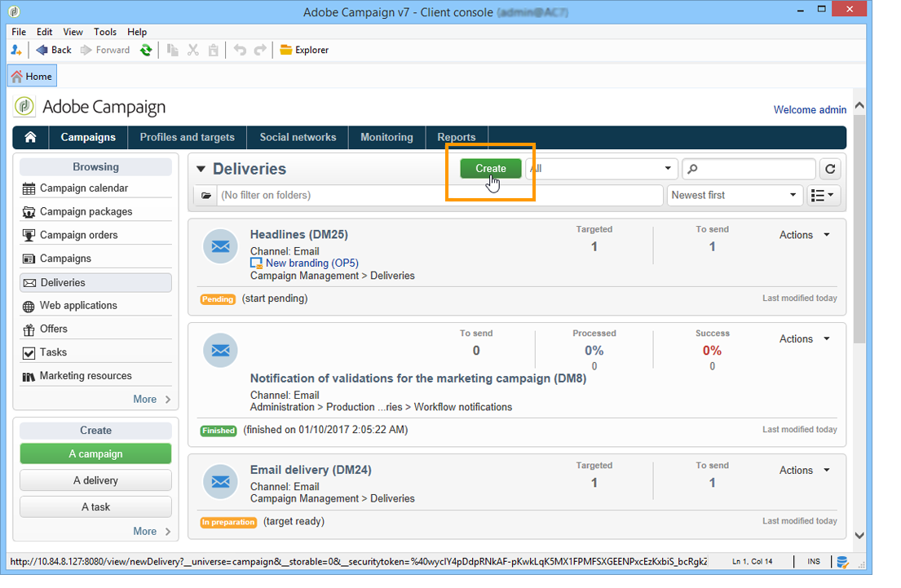Open the list display mode dropdown
901x588 pixels.
(824, 196)
